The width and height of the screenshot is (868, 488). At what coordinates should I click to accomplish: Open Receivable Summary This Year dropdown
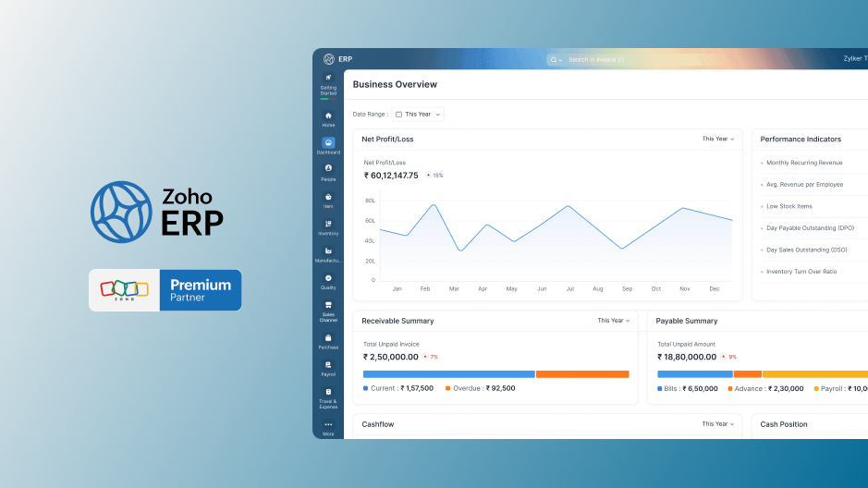point(614,321)
